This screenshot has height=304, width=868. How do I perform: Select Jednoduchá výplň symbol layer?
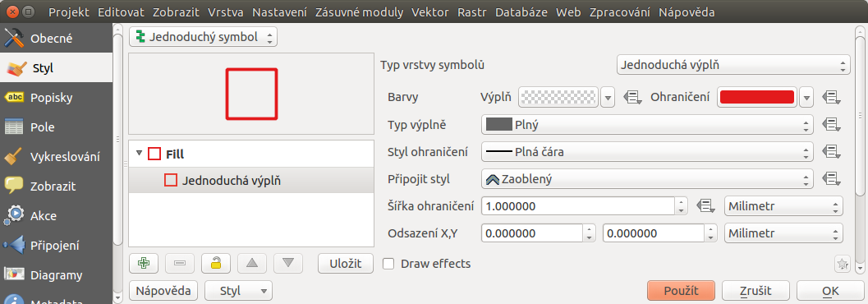tap(251, 180)
